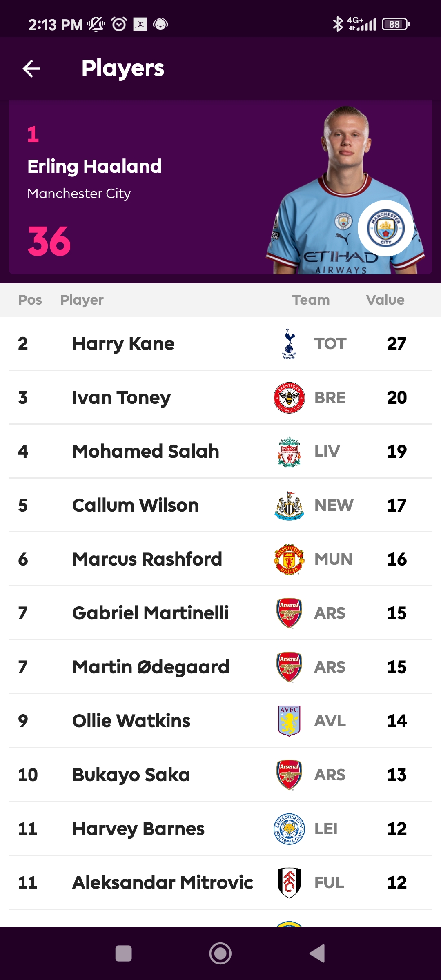Tap the back arrow icon
This screenshot has width=441, height=980.
click(x=31, y=68)
